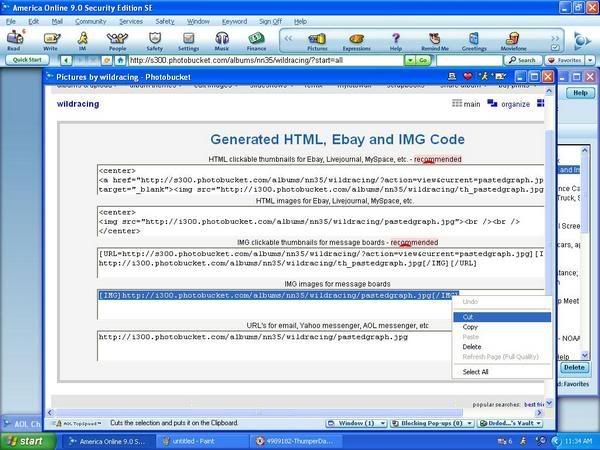Choose Select All from the context menu
Image resolution: width=600 pixels, height=450 pixels.
(x=502, y=372)
